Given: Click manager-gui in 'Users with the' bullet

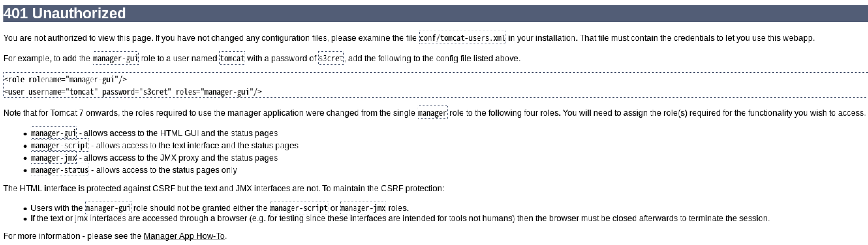Looking at the screenshot, I should click(x=108, y=208).
